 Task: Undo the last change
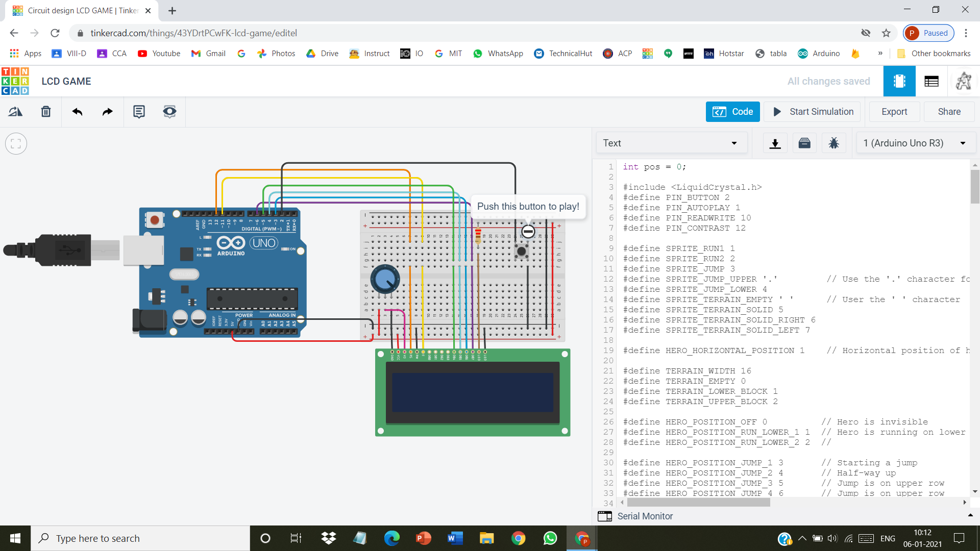77,111
